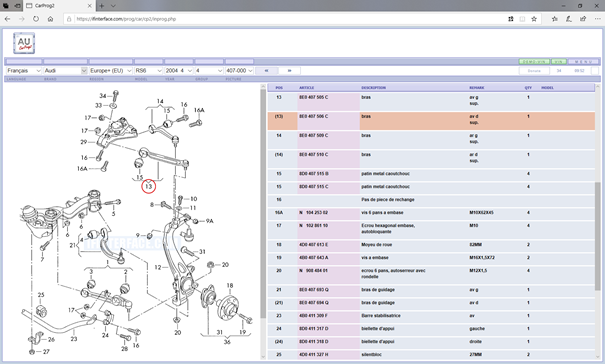This screenshot has height=364, width=605.
Task: Show tab previews chevron
Action: [x=113, y=6]
